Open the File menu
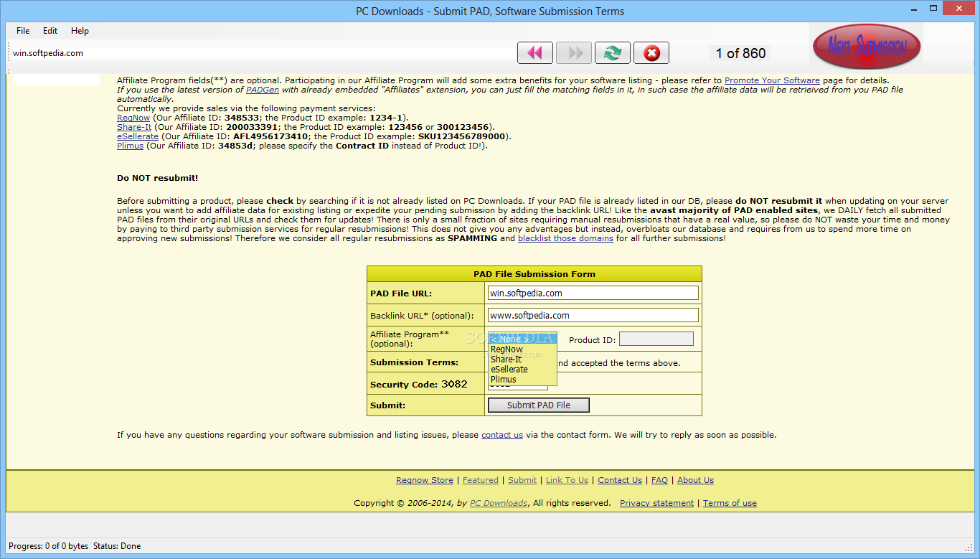Image resolution: width=980 pixels, height=559 pixels. coord(23,31)
